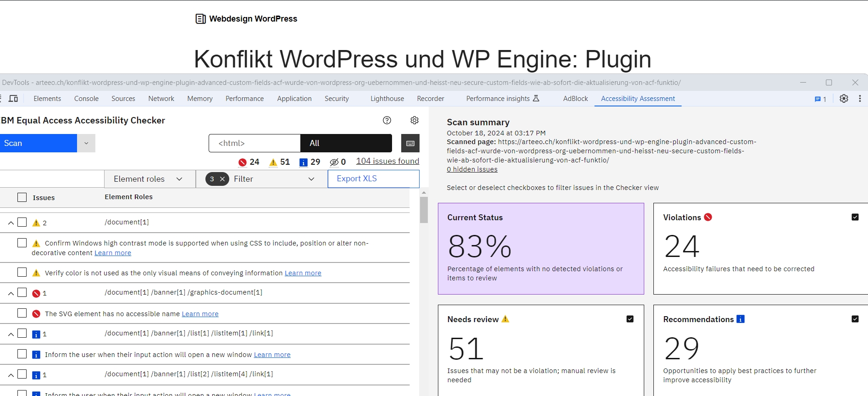
Task: Click warning icon beside color usage issue
Action: (x=36, y=273)
